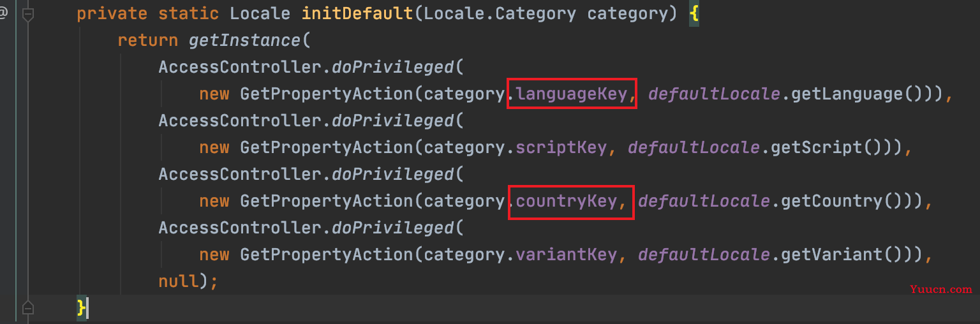Click 'GetPropertyAction' on the scriptKey line
Viewport: 980px width, 324px height.
(x=327, y=147)
